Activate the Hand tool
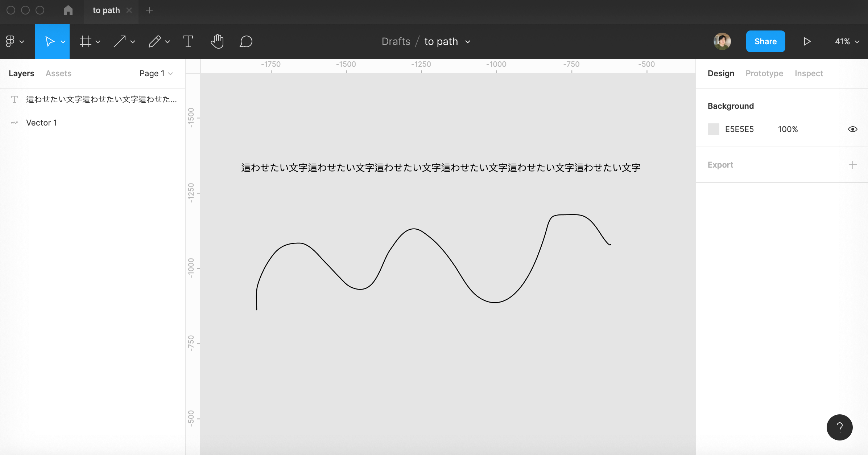 pyautogui.click(x=217, y=41)
